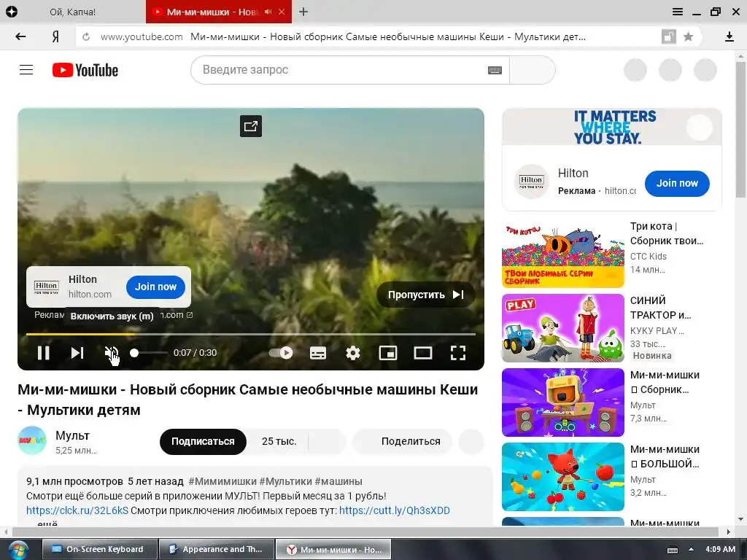Screen dimensions: 747x560
Task: Open browser tab panel plus-circle icon
Action: pyautogui.click(x=12, y=12)
